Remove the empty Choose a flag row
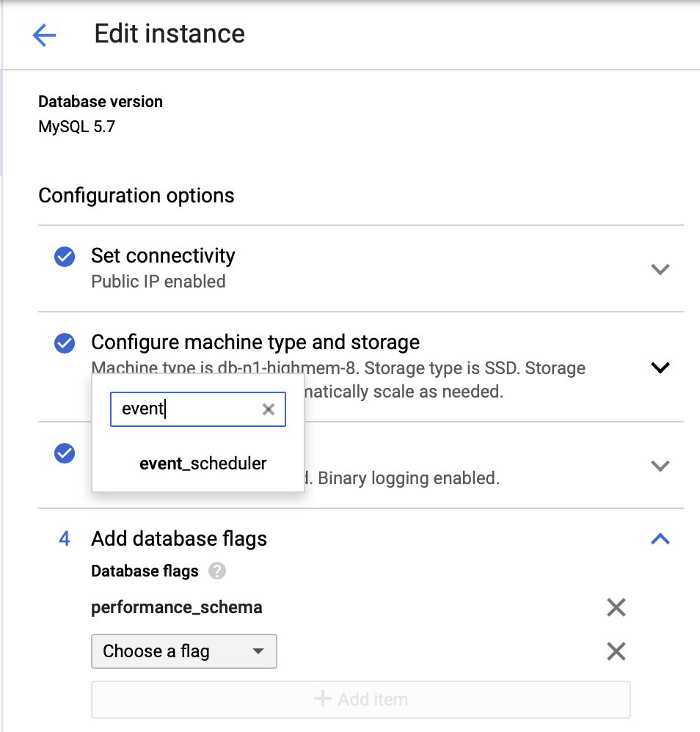The width and height of the screenshot is (700, 732). tap(616, 651)
